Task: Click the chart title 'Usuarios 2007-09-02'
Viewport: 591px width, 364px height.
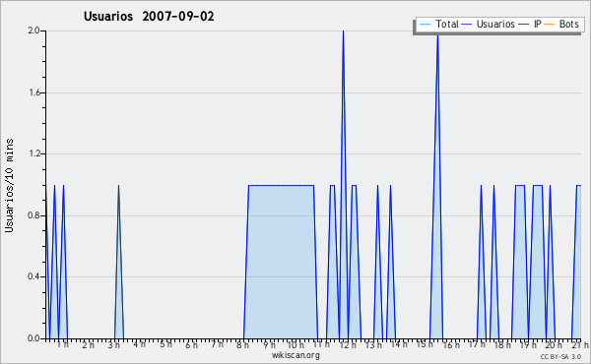Action: [x=149, y=17]
